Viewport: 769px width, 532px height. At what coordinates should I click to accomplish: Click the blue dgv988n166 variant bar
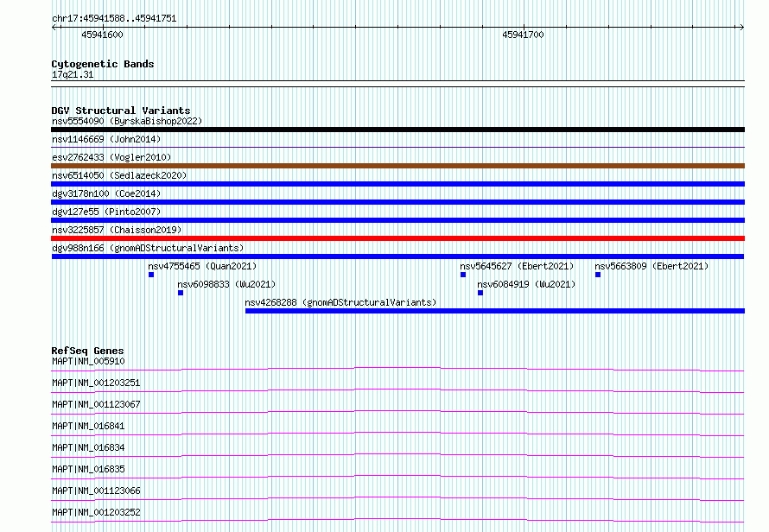[x=397, y=256]
